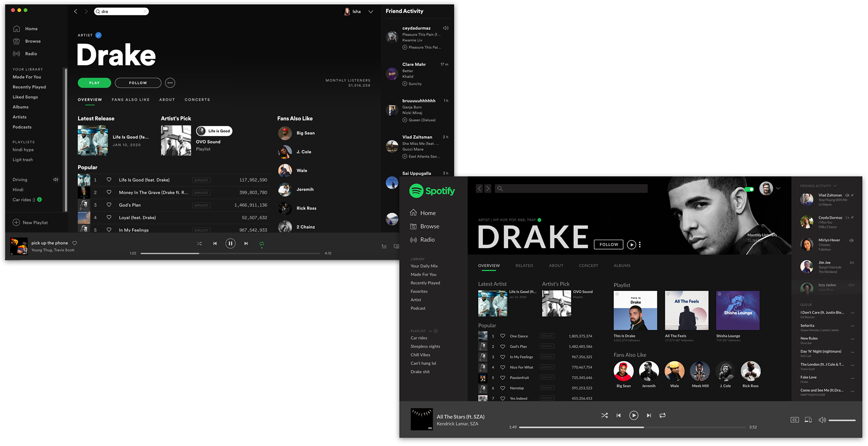Screen dimensions: 868x446
Task: Open Your Daily Mix in front window library
Action: [424, 266]
